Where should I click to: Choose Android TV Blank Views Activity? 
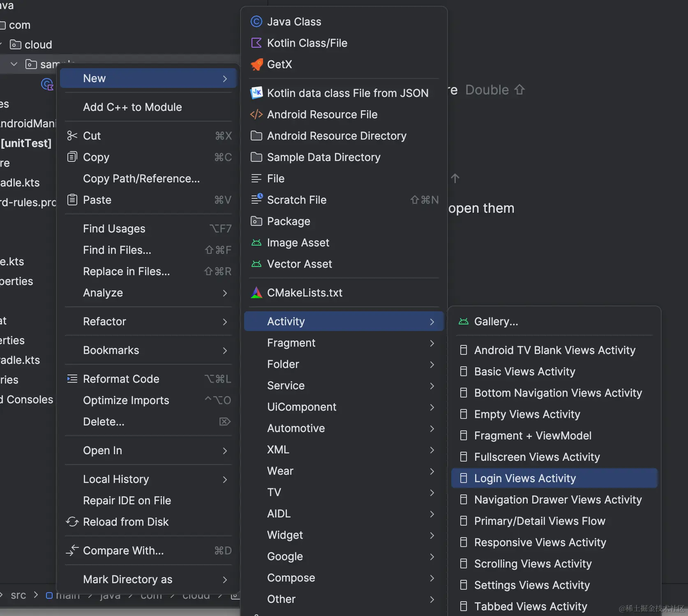[x=554, y=350]
